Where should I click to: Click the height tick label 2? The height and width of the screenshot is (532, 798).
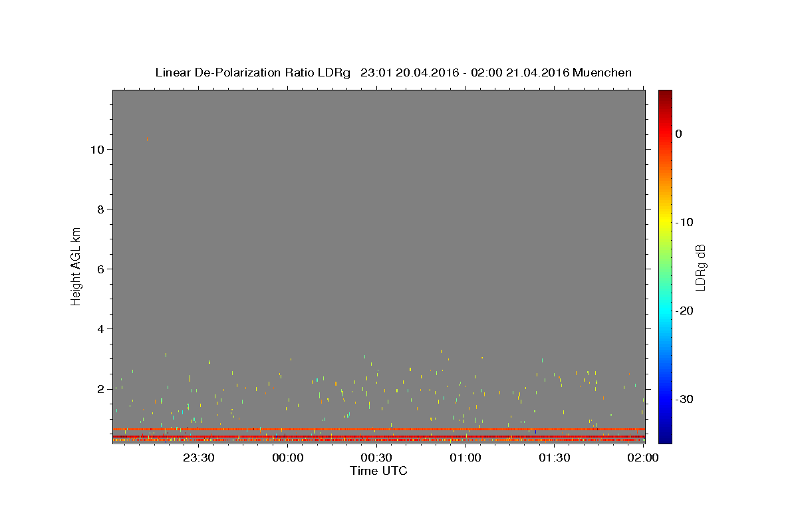(101, 389)
